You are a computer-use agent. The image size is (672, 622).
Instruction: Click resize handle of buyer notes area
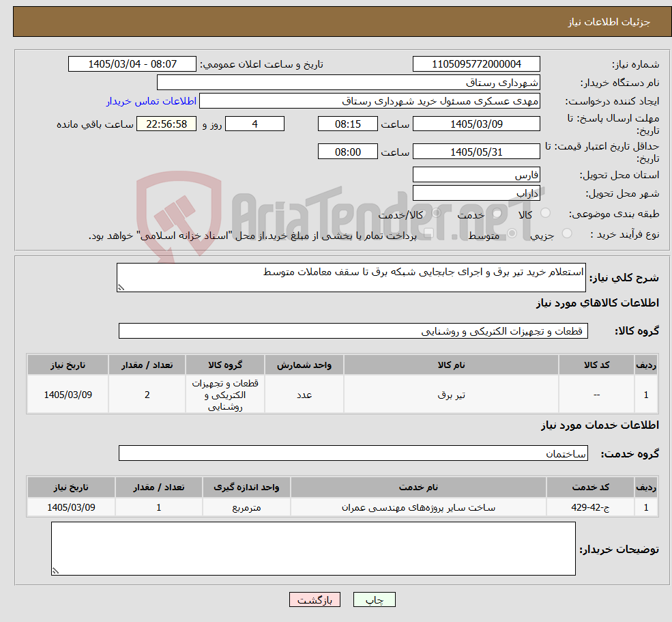(55, 571)
